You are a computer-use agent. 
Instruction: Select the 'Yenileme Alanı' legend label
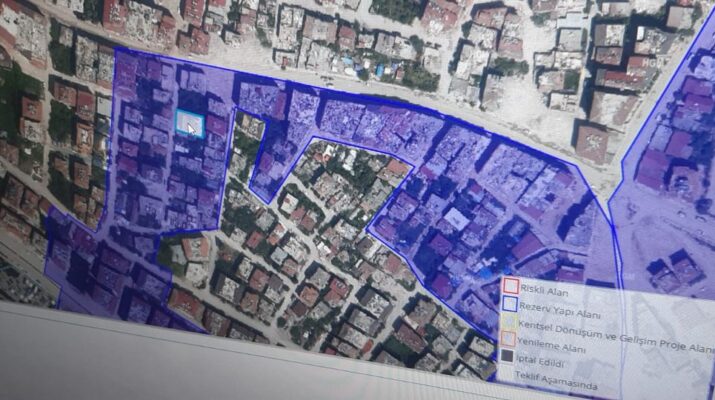pos(551,345)
